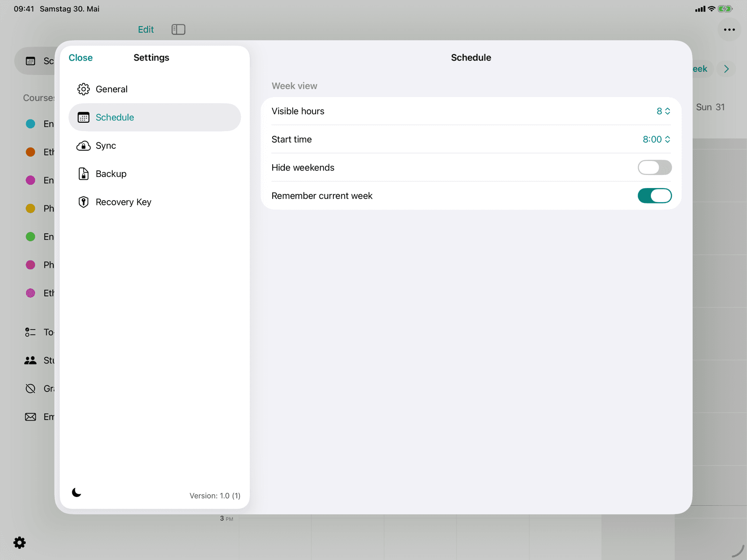The height and width of the screenshot is (560, 747).
Task: Open Sync settings
Action: tap(155, 146)
